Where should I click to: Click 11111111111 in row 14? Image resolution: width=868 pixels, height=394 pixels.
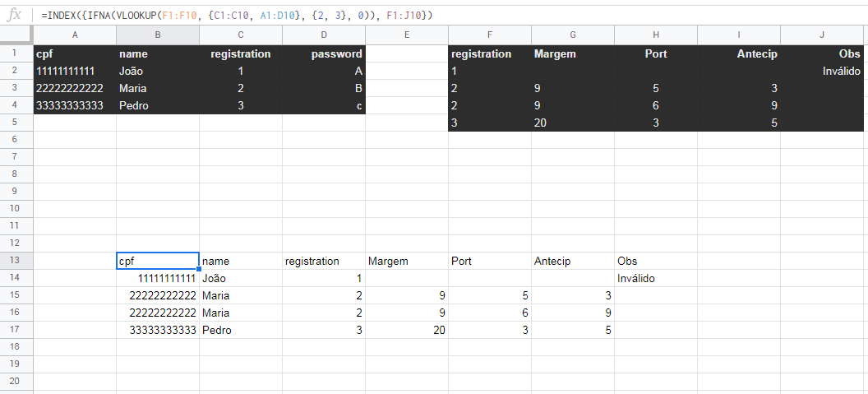point(158,278)
